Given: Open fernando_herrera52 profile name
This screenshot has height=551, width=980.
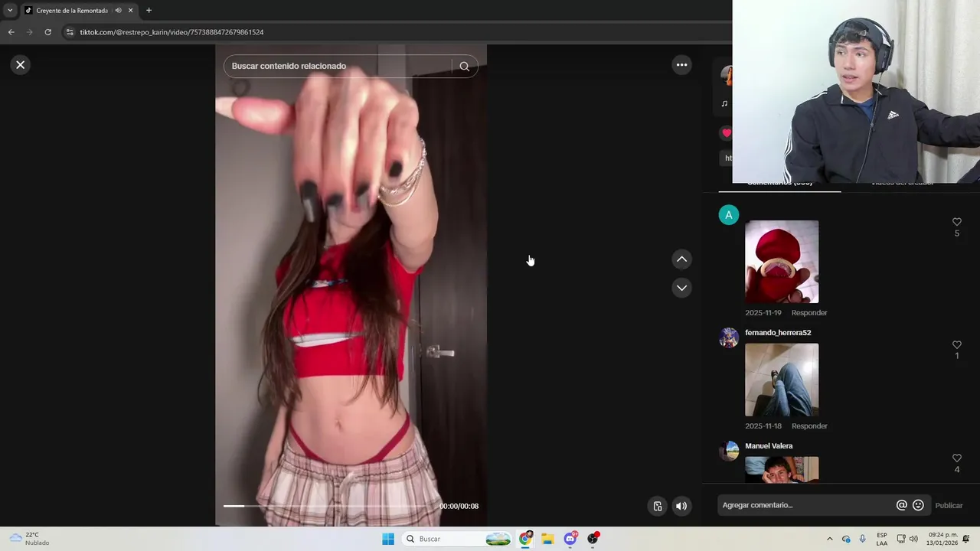Looking at the screenshot, I should (x=778, y=333).
